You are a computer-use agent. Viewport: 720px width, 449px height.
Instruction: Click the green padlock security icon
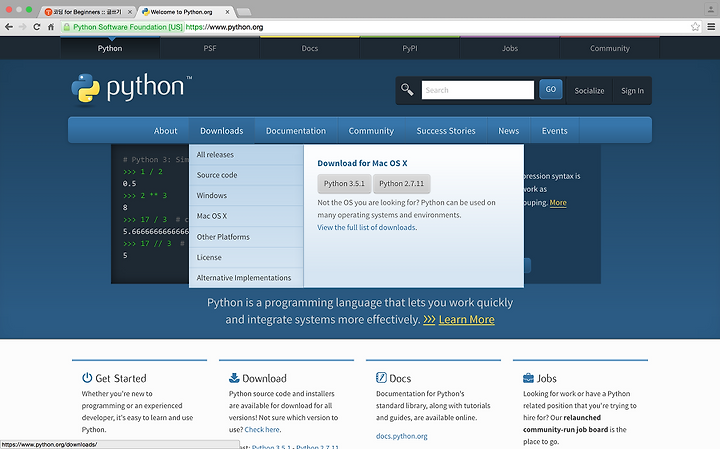[x=67, y=27]
